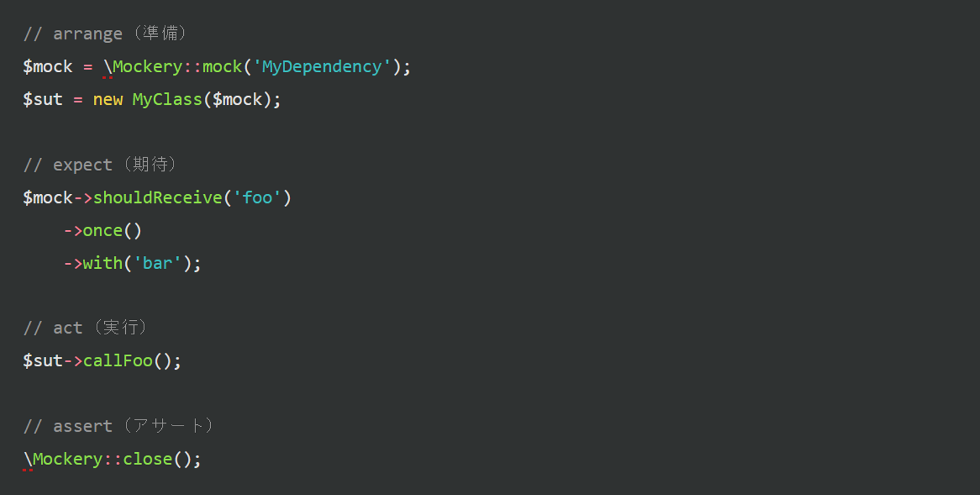Click the new keyword
Screen dimensions: 980x495
click(x=108, y=99)
